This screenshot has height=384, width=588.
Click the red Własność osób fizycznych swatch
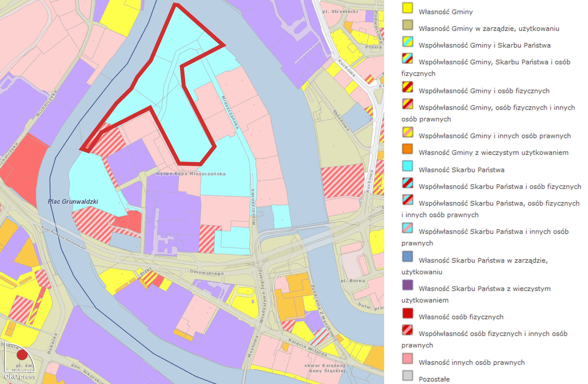(x=407, y=313)
